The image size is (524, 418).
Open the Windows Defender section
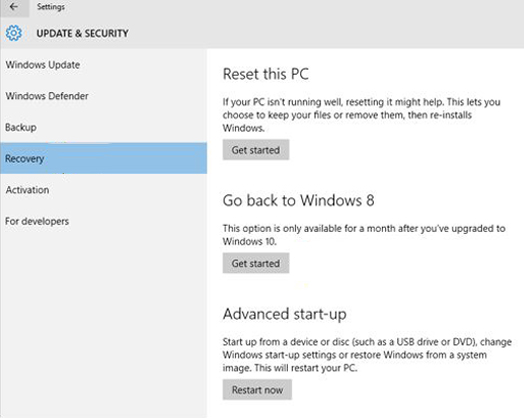coord(103,96)
